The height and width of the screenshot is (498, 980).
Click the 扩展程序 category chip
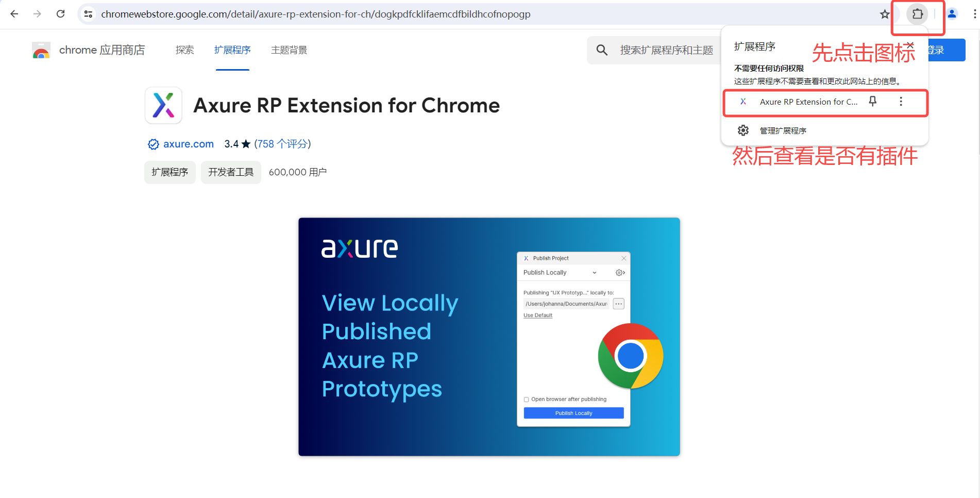(170, 172)
